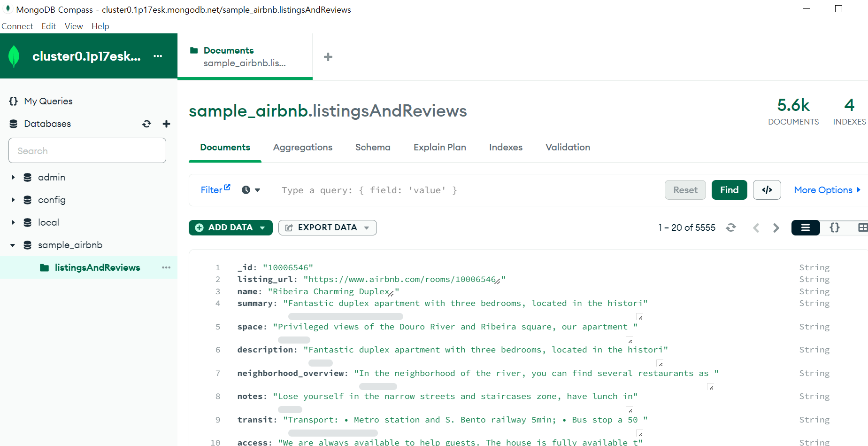Click the transit field value
Viewport: 868px width, 446px height.
(465, 420)
